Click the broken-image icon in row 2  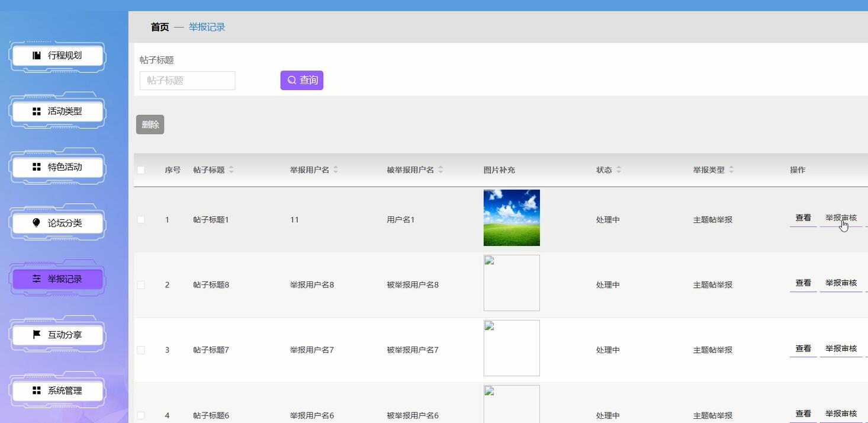pyautogui.click(x=489, y=259)
